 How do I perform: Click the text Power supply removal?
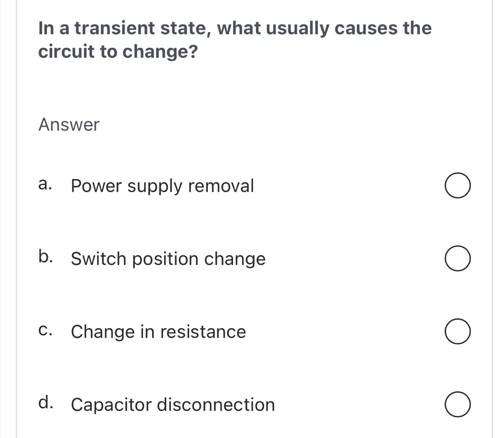(162, 186)
